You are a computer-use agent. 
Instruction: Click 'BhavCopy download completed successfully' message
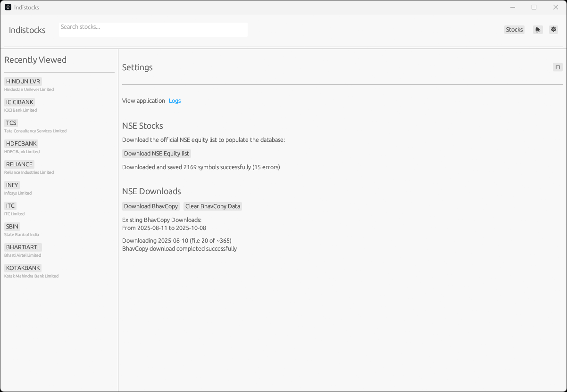coord(180,249)
